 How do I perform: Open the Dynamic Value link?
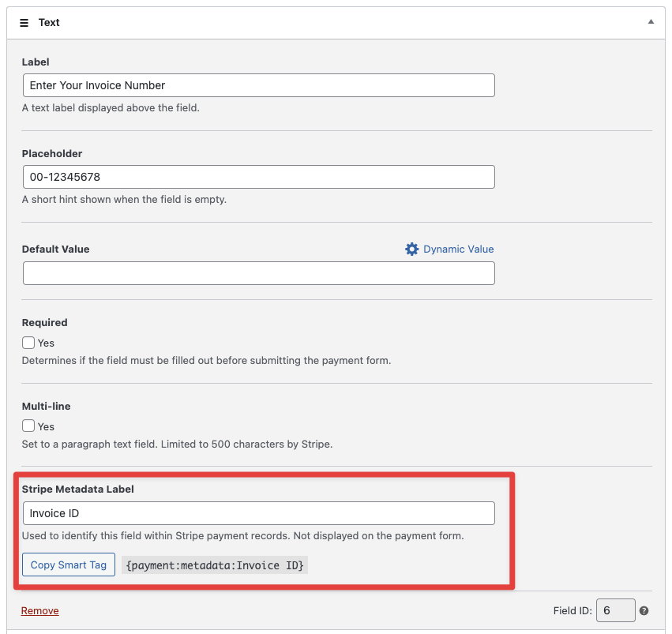[x=458, y=249]
